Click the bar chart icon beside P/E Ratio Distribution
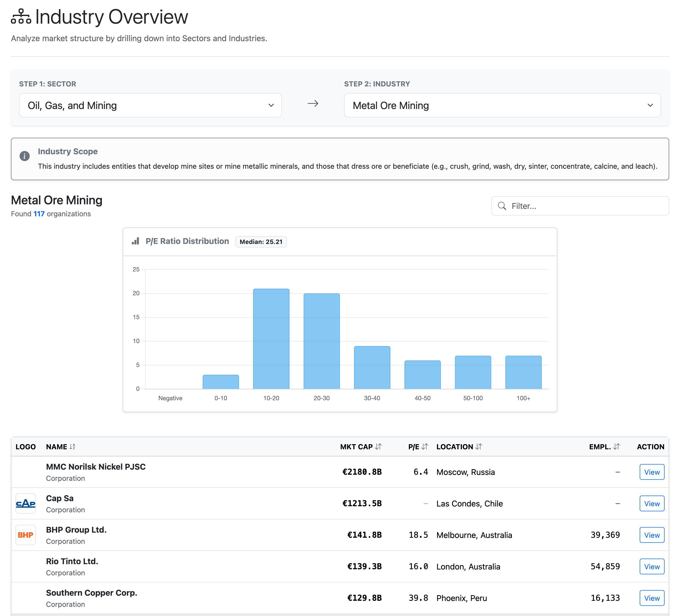676x616 pixels. [135, 241]
